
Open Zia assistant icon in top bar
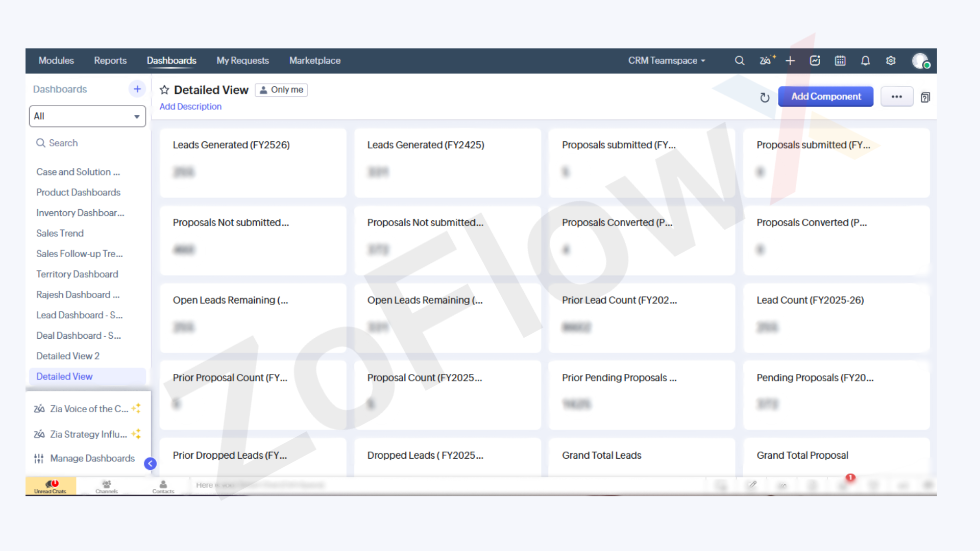(767, 60)
